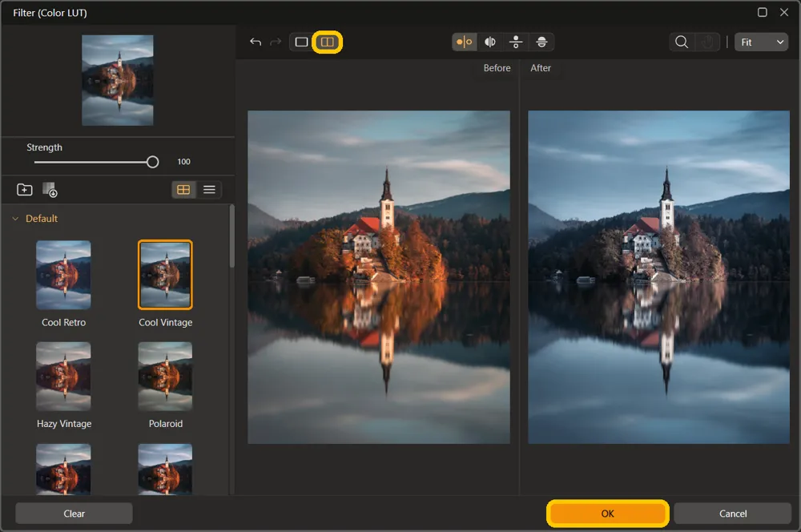Click the Before preview image
This screenshot has height=532, width=801.
point(379,277)
